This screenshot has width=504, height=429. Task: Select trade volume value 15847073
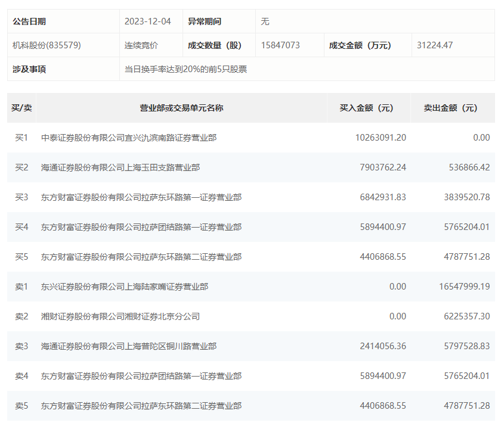point(280,45)
